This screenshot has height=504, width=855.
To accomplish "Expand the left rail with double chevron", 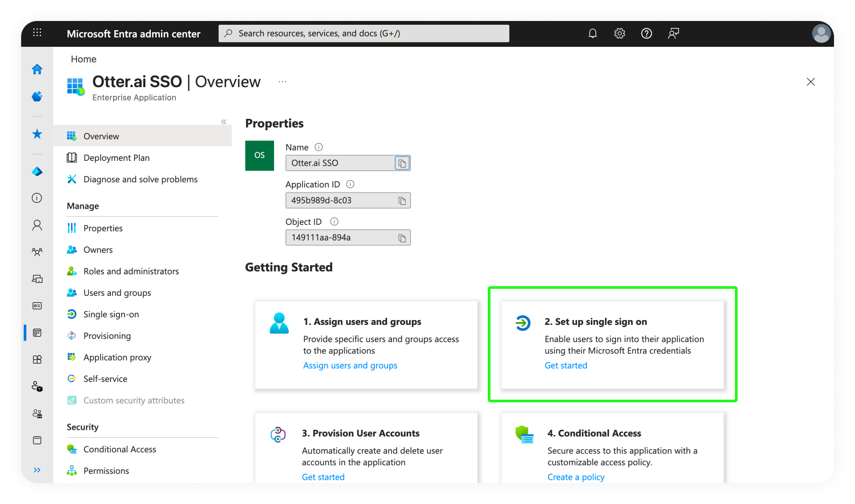I will [37, 470].
